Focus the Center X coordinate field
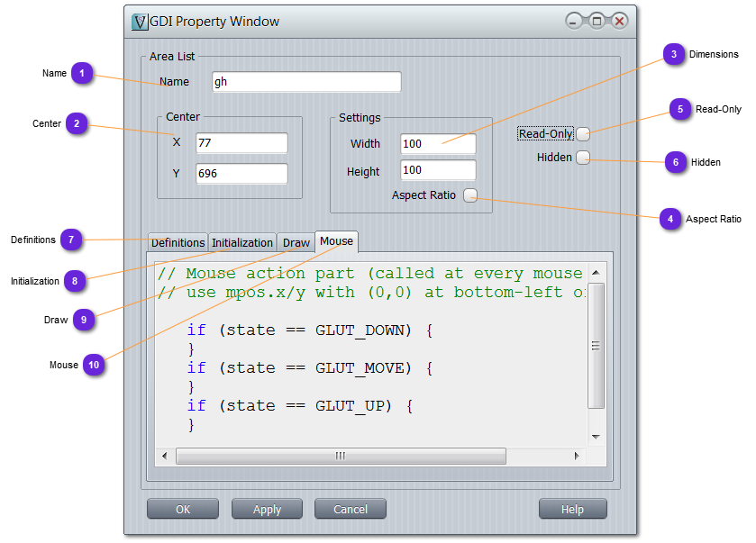This screenshot has height=543, width=756. pos(241,143)
